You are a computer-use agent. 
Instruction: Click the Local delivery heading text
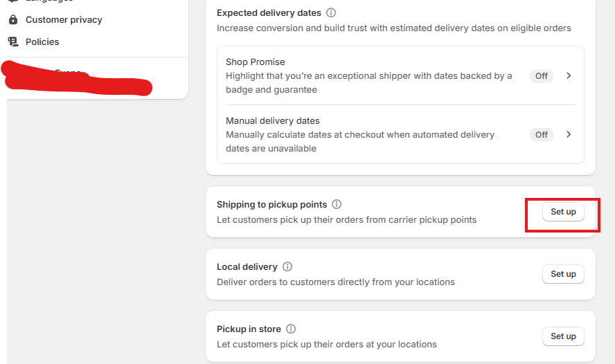247,267
